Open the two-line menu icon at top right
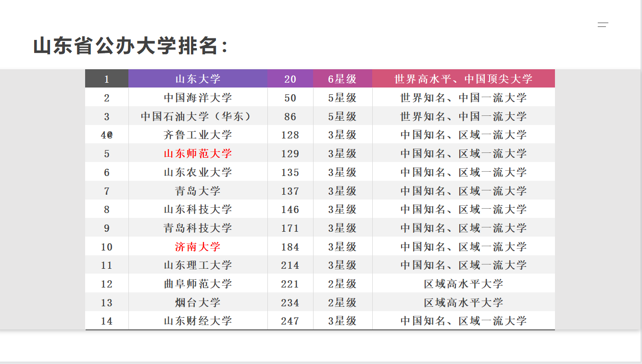642x364 pixels. [x=603, y=25]
